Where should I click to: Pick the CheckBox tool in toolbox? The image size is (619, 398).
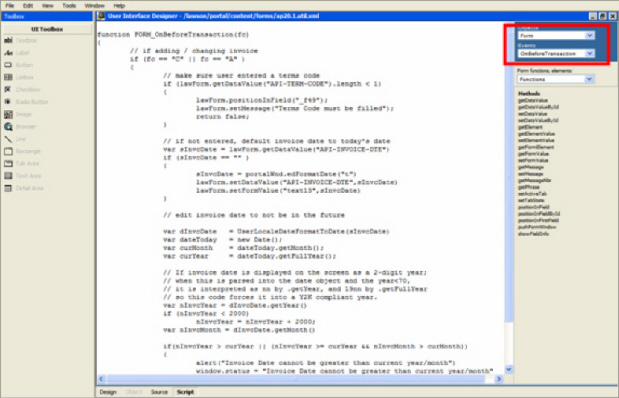coord(23,90)
